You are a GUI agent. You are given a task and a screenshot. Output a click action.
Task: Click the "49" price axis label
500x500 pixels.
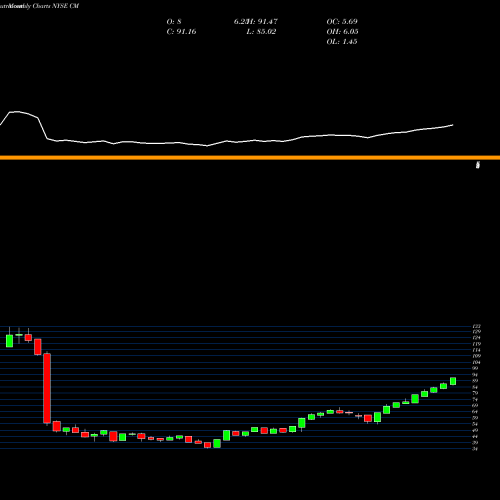tap(476, 430)
